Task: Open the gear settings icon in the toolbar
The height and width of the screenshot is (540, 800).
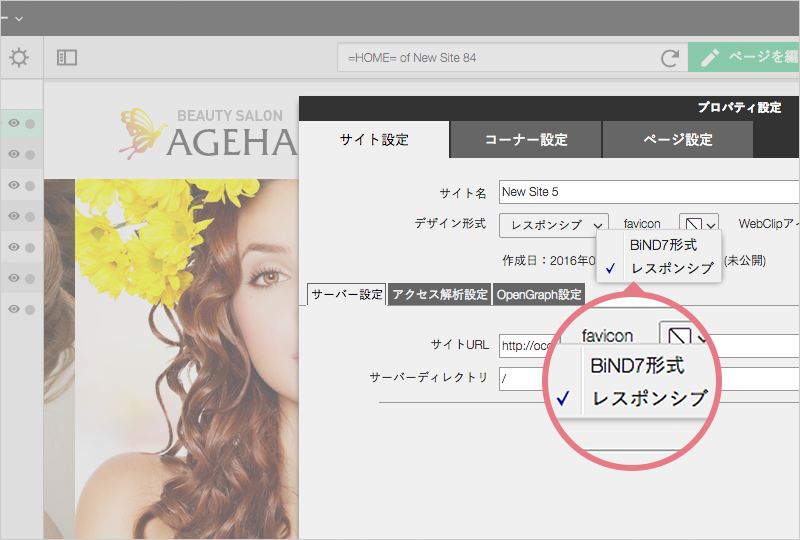Action: 19,58
